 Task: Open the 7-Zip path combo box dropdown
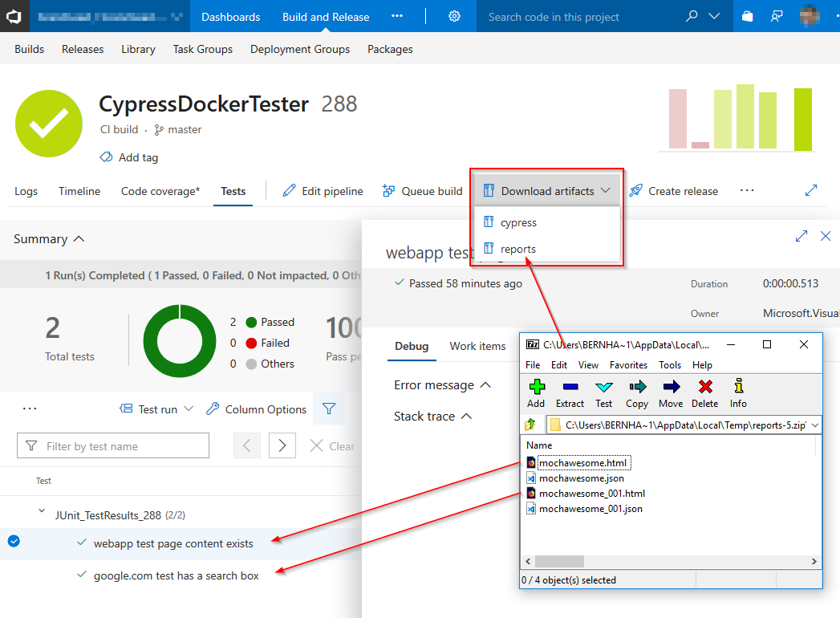pyautogui.click(x=815, y=425)
